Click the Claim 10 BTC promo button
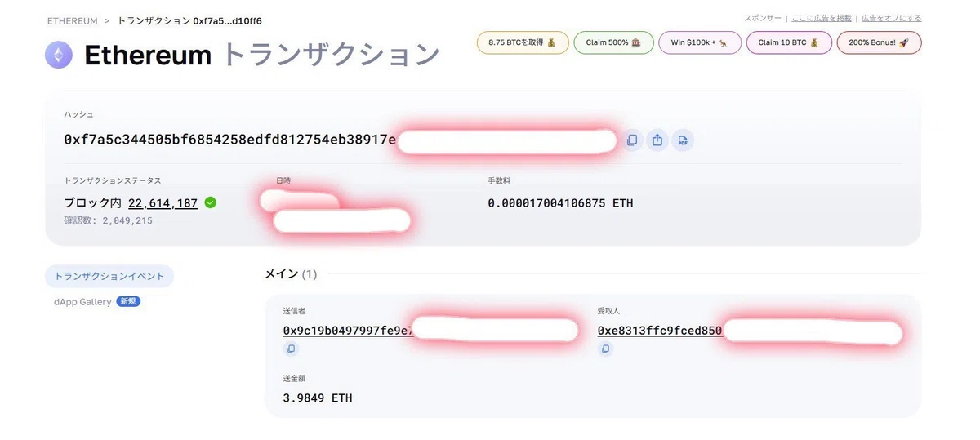Viewport: 980px width, 440px height. point(789,42)
